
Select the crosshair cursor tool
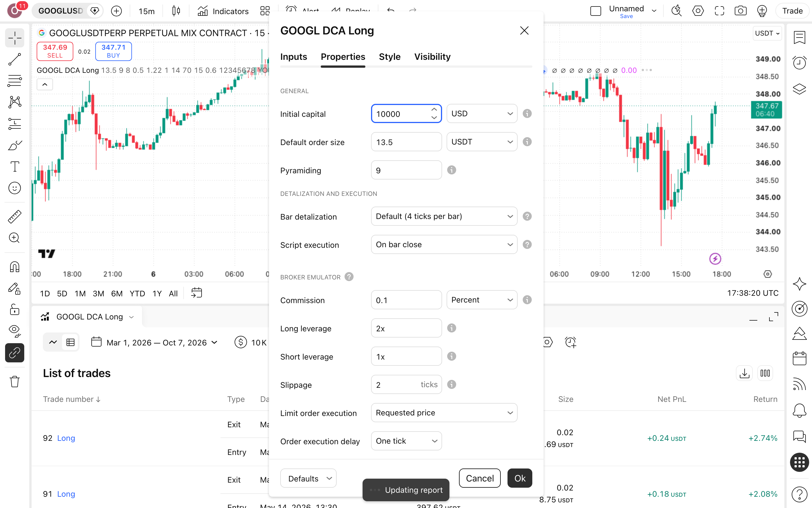(x=14, y=38)
